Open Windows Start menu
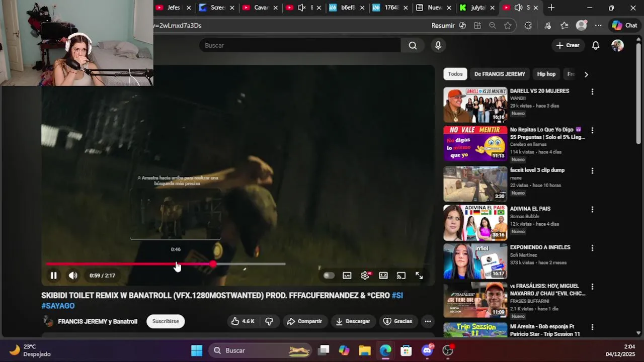The width and height of the screenshot is (644, 362). tap(197, 350)
